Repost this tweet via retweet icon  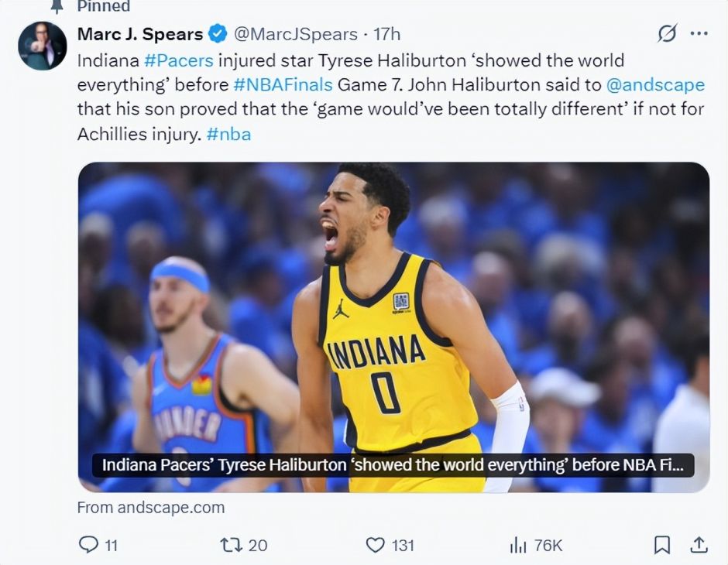pos(231,545)
